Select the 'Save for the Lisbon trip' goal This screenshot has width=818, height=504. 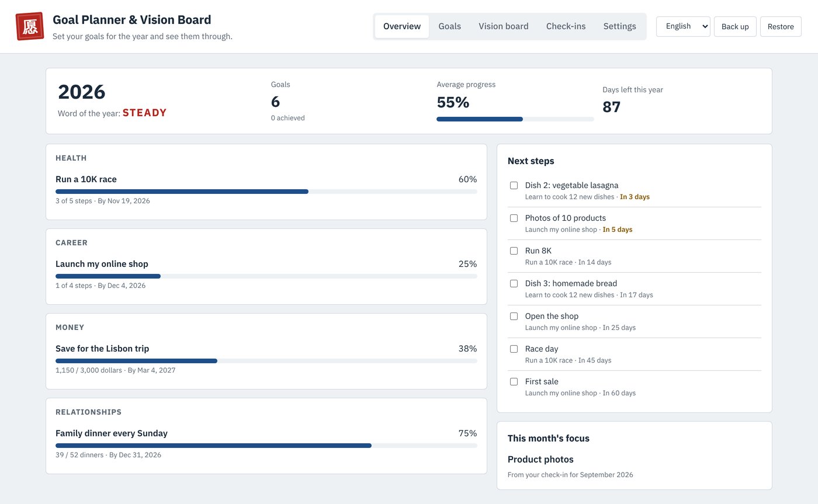102,349
